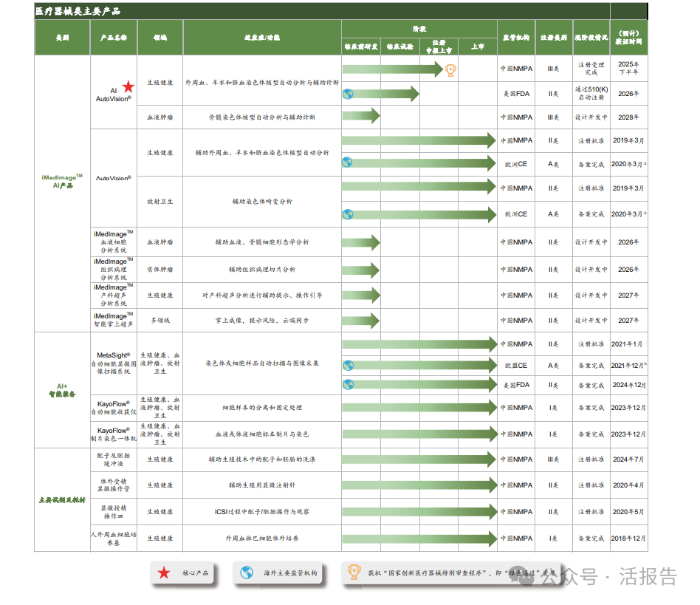The image size is (700, 605).
Task: Click the progress arrow for 产科超声分析系统
Action: [x=361, y=295]
